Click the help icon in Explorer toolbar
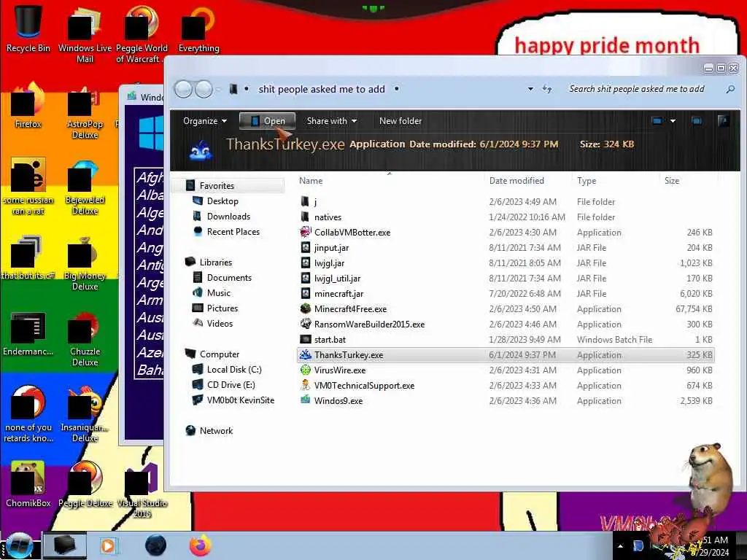This screenshot has width=747, height=560. pyautogui.click(x=723, y=121)
